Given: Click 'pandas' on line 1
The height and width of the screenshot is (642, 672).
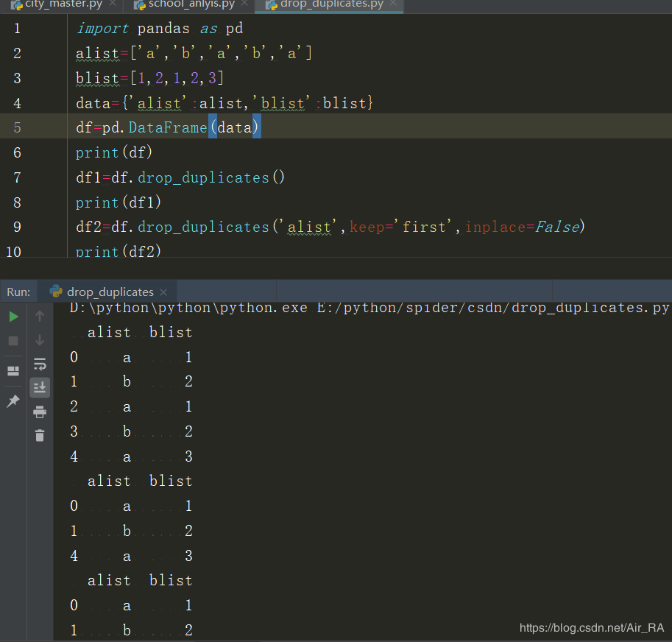Looking at the screenshot, I should click(163, 28).
